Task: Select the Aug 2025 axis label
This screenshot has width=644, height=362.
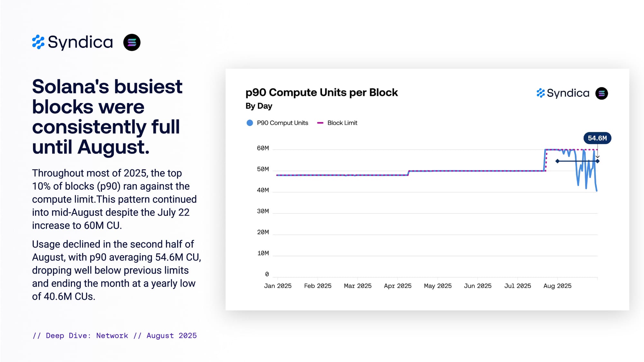Action: [x=557, y=286]
